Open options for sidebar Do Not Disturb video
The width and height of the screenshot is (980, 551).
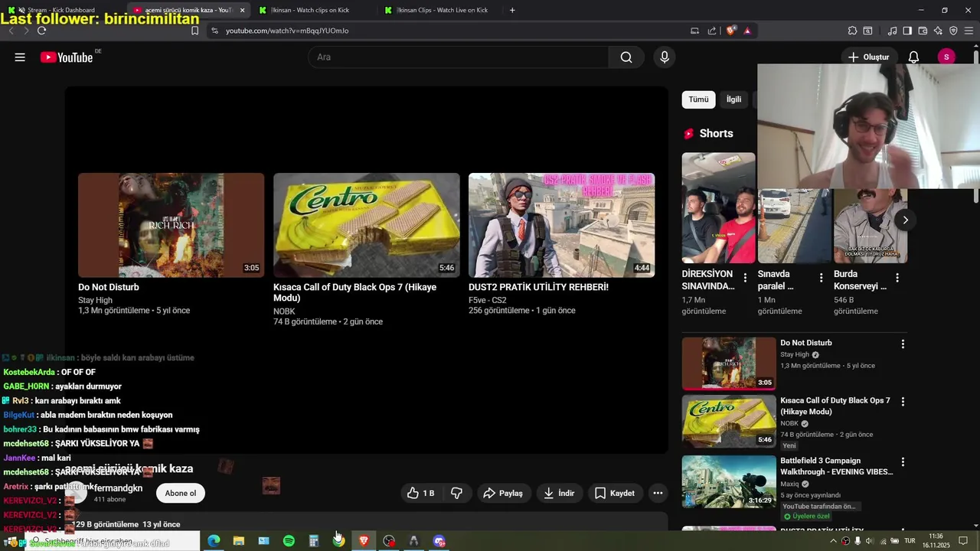[x=903, y=344]
